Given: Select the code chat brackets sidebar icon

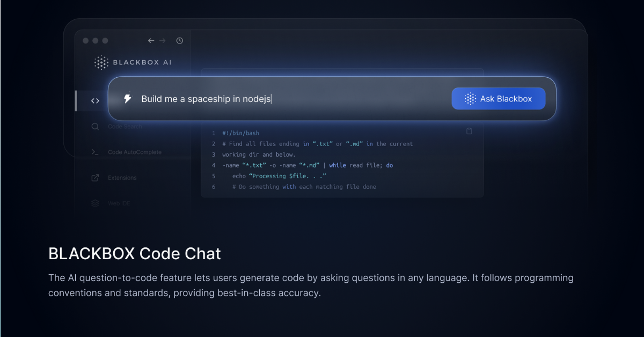Looking at the screenshot, I should click(95, 100).
